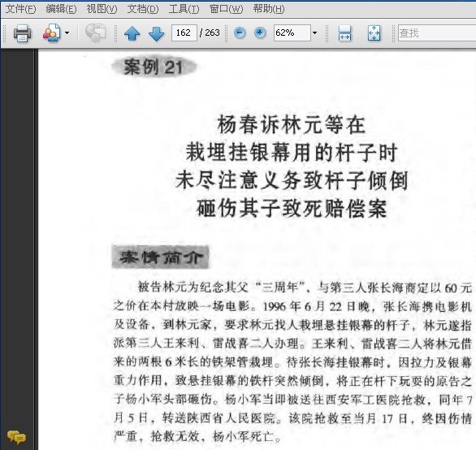
Task: Click the title line 未尽注意义务致杆子倾倒
Action: pos(292,180)
